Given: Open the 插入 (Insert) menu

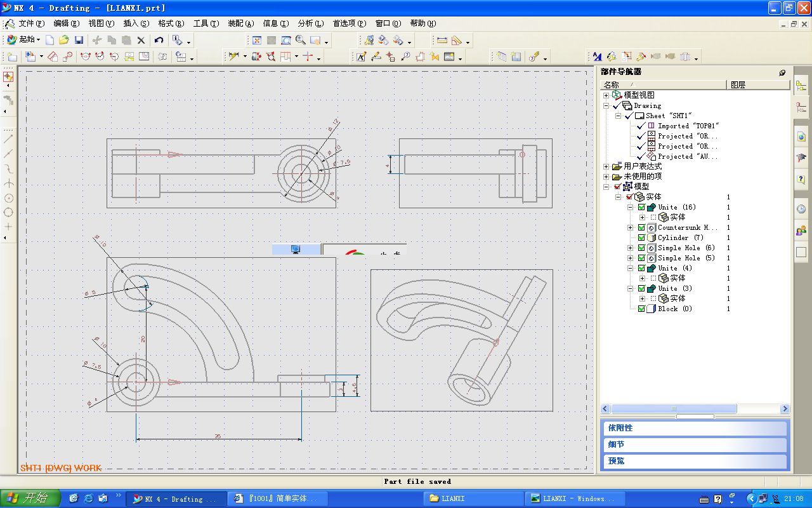Looking at the screenshot, I should point(136,23).
